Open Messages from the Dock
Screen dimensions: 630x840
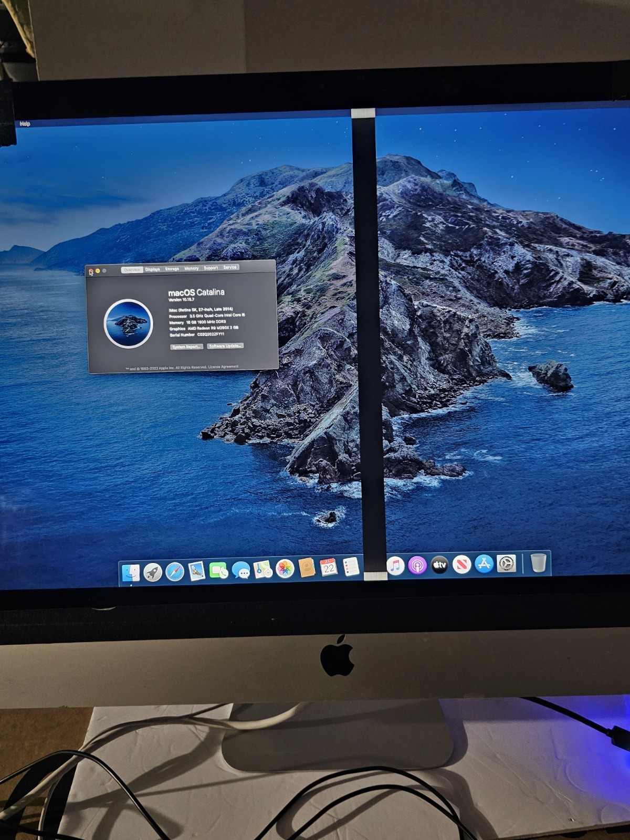click(x=241, y=570)
